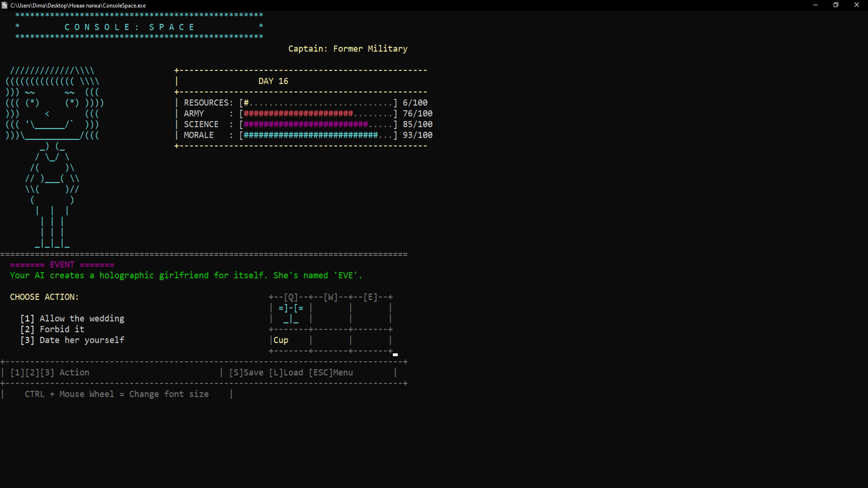868x488 pixels.
Task: Select the [W] inventory slot header
Action: pyautogui.click(x=330, y=297)
